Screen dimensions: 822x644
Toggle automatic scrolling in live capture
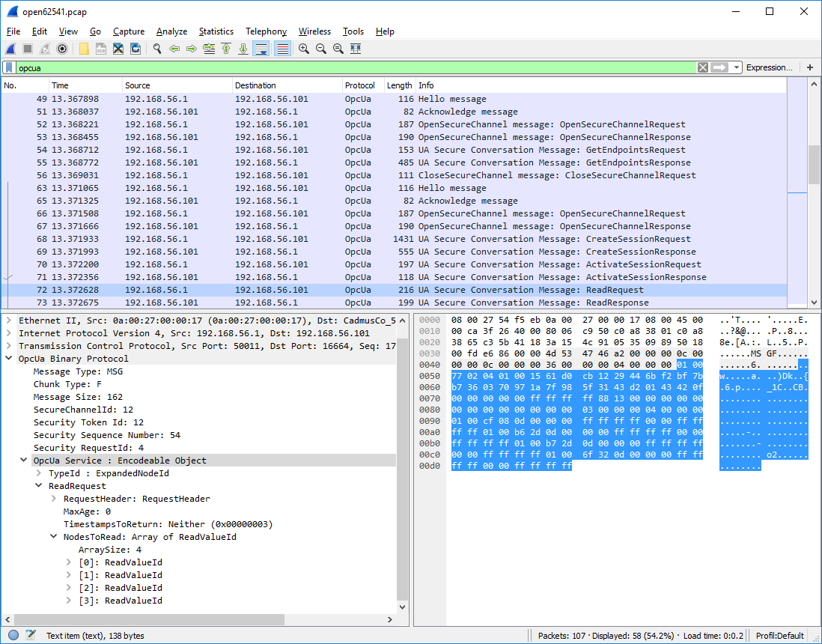[262, 48]
